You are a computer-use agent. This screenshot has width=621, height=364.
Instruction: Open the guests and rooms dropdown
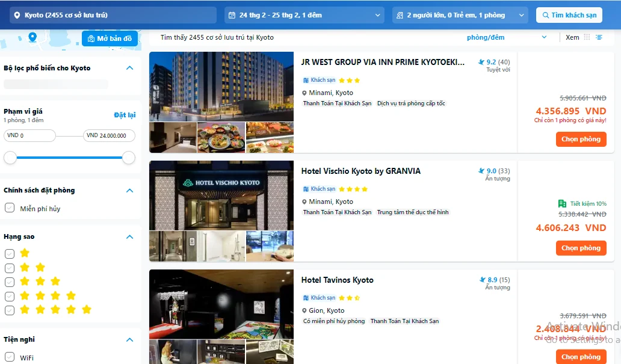[521, 15]
